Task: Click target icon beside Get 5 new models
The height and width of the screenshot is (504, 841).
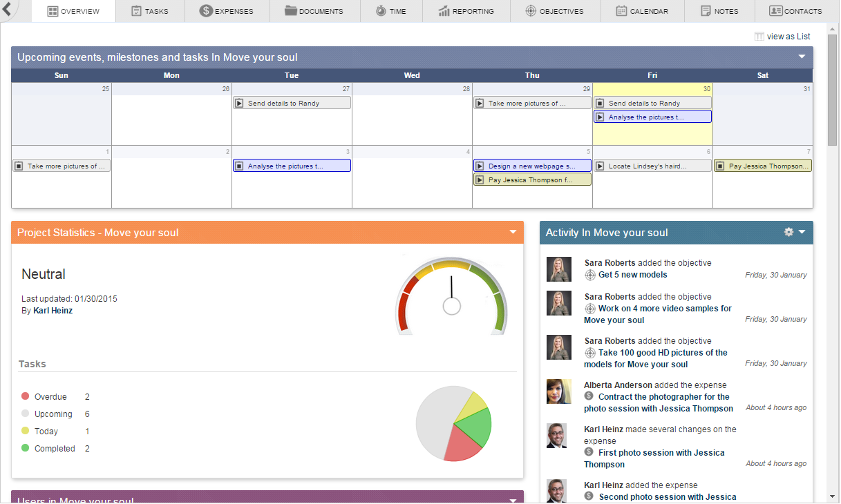Action: coord(589,275)
